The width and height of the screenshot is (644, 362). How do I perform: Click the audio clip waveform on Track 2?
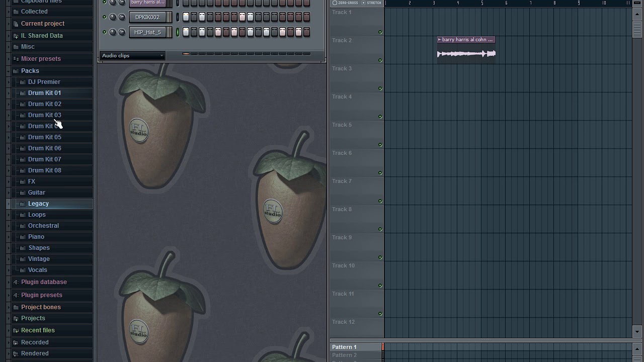(x=466, y=54)
